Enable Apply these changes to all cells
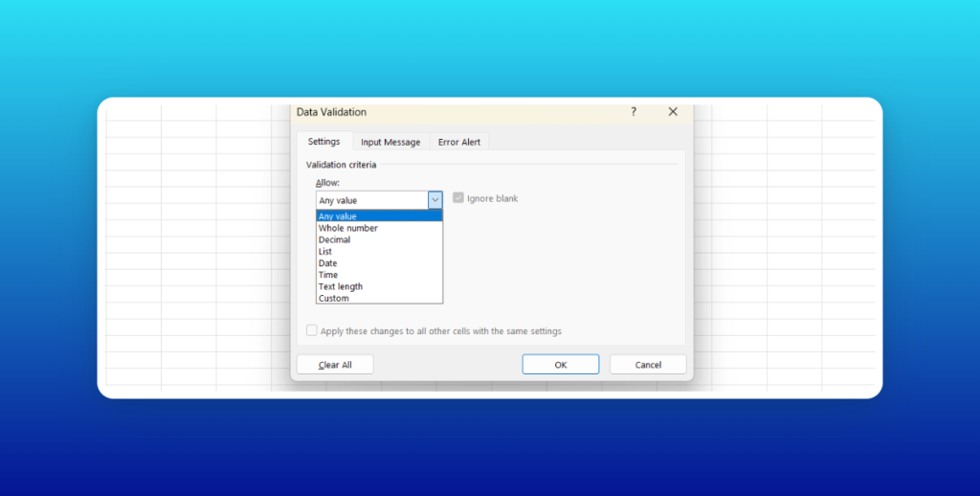The height and width of the screenshot is (496, 980). pyautogui.click(x=312, y=331)
